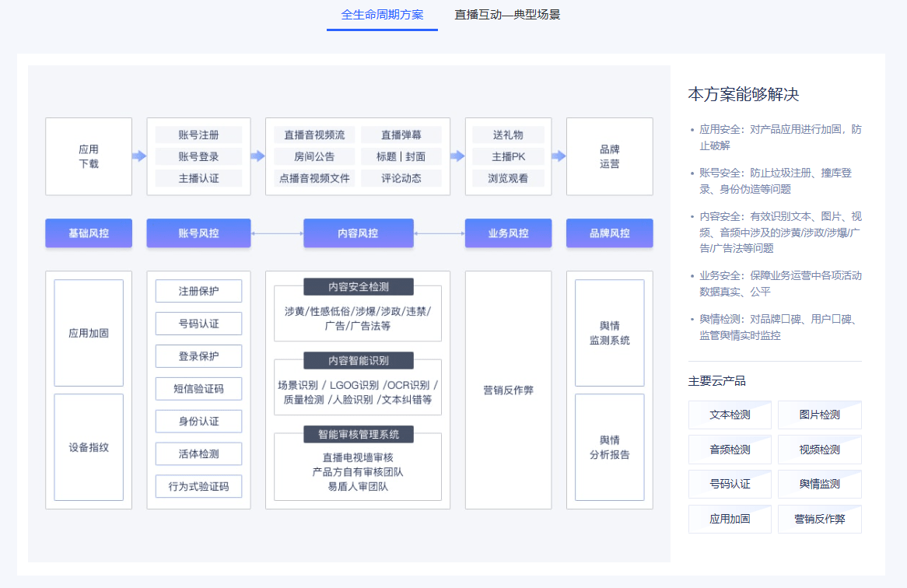This screenshot has width=907, height=588.
Task: Select the 舆情监测系统 box
Action: (609, 333)
